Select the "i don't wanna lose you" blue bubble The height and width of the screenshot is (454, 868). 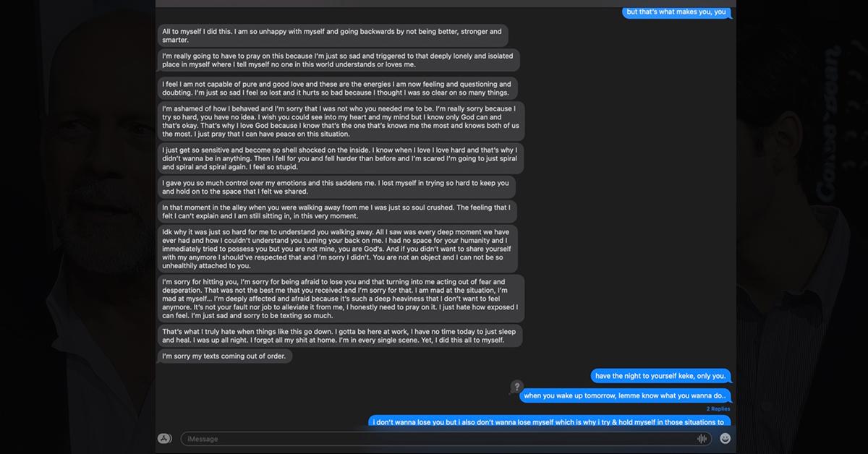pyautogui.click(x=549, y=421)
